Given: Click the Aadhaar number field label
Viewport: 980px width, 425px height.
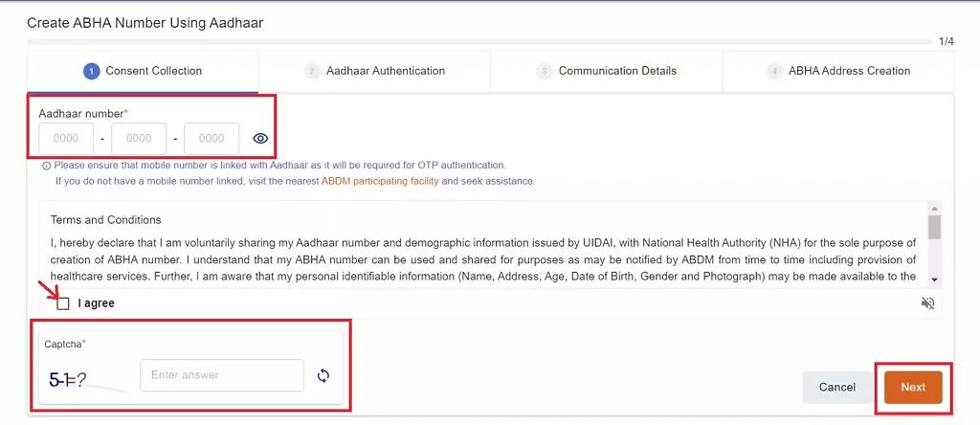Looking at the screenshot, I should [x=83, y=114].
